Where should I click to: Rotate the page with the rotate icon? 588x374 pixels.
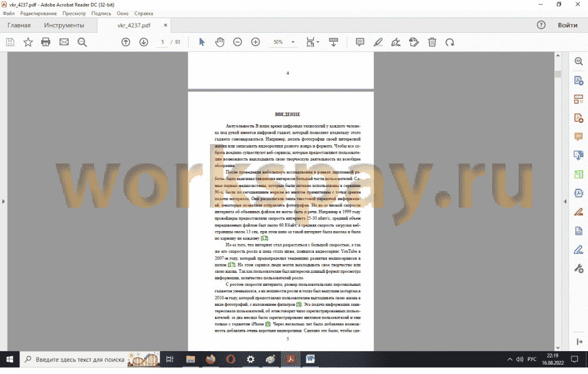point(450,42)
